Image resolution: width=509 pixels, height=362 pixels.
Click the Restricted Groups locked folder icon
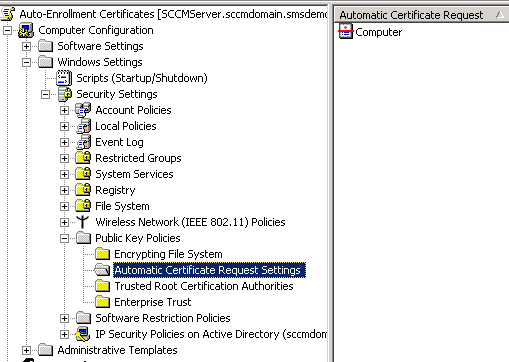83,158
